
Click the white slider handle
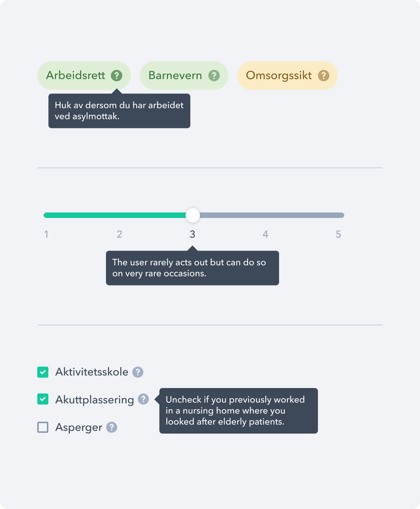[192, 215]
